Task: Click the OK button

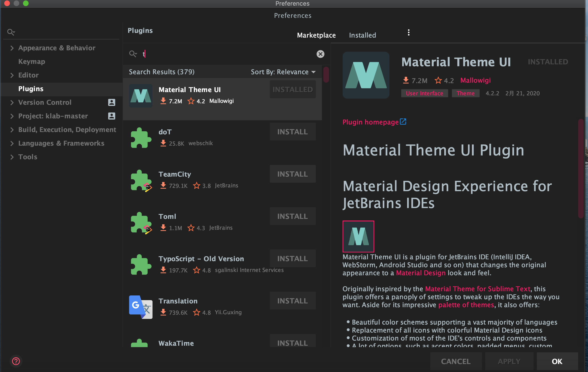Action: pyautogui.click(x=557, y=361)
